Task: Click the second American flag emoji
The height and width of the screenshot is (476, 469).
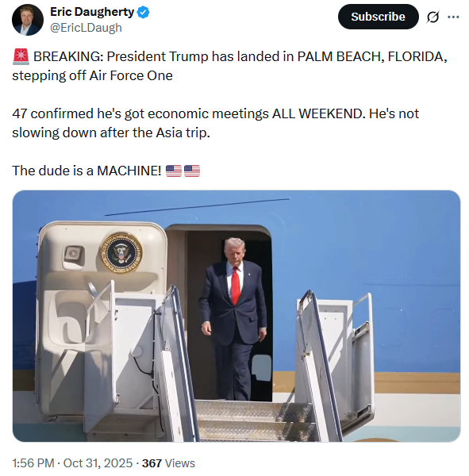Action: click(192, 171)
